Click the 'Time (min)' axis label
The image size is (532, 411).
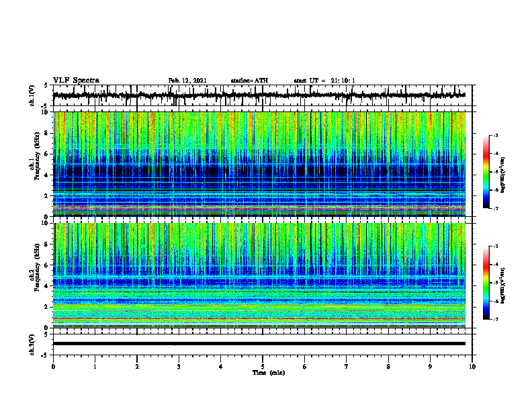coord(269,373)
